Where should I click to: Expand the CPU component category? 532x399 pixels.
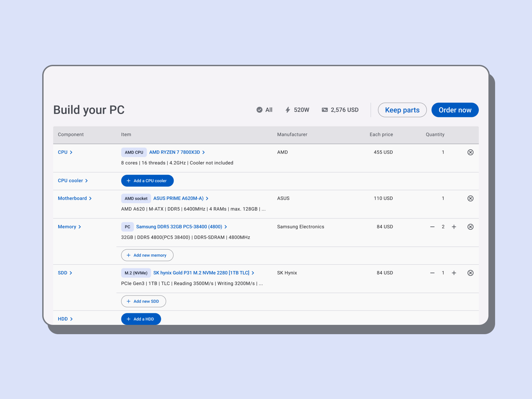pos(65,152)
